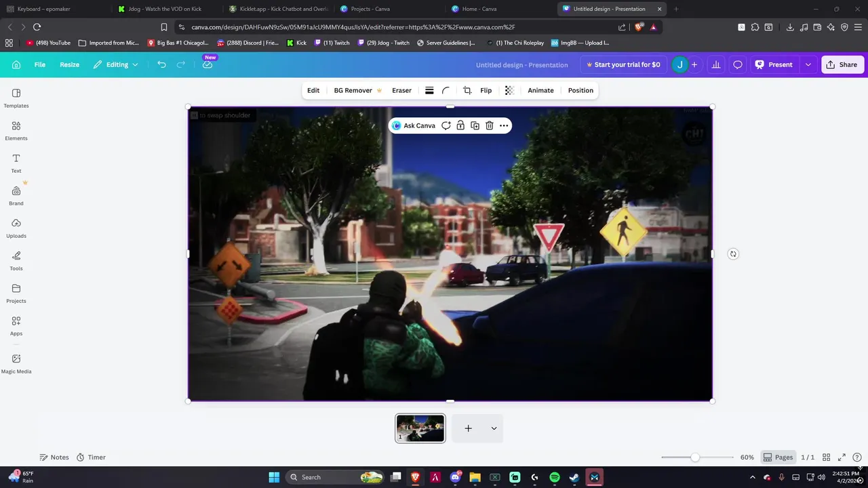This screenshot has height=488, width=868.
Task: Open border style (line weight) options
Action: 429,90
